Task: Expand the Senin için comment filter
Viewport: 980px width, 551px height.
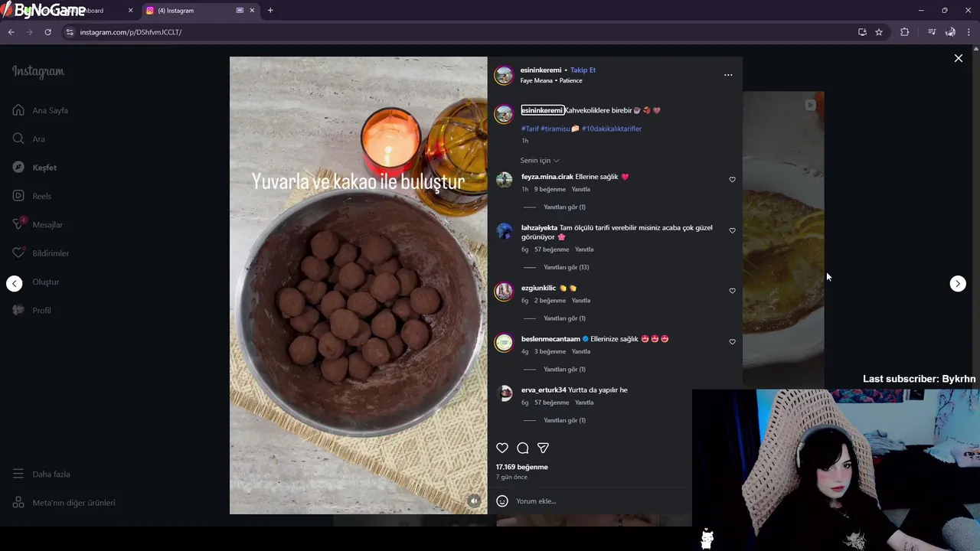Action: pyautogui.click(x=540, y=161)
